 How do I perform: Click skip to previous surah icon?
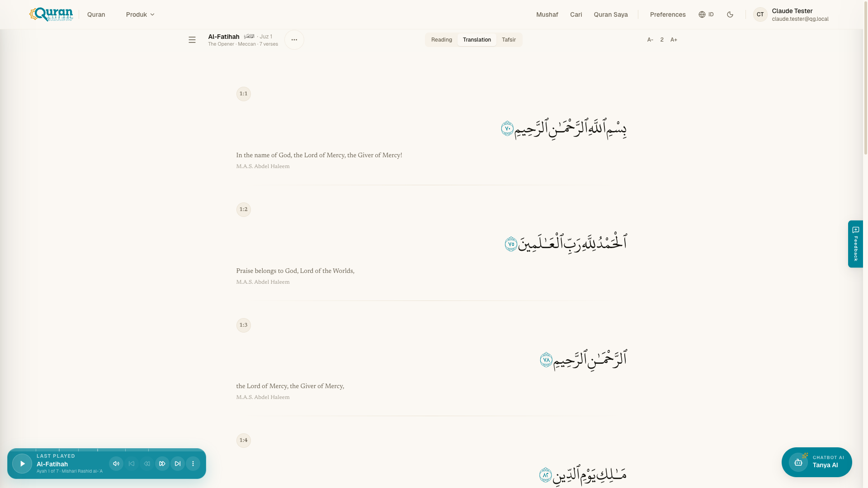pos(132,464)
